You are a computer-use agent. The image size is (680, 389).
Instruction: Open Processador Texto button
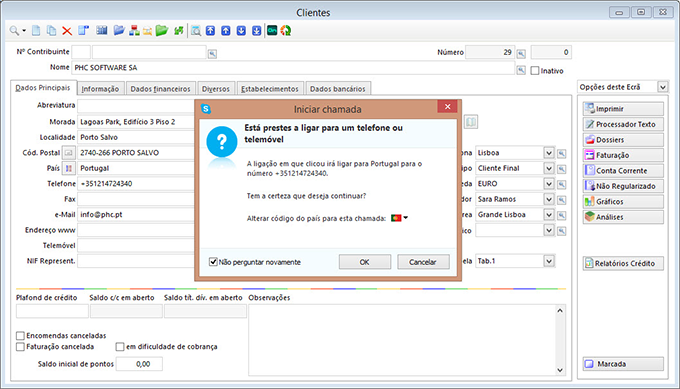(x=623, y=124)
